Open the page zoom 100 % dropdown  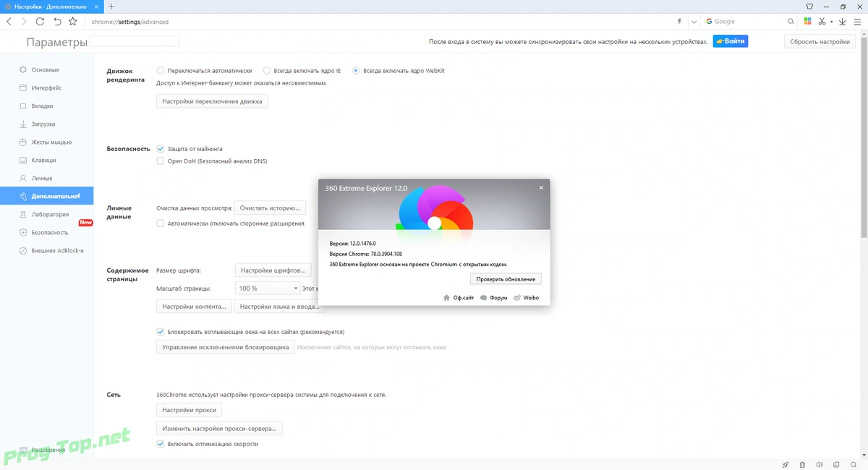[268, 288]
